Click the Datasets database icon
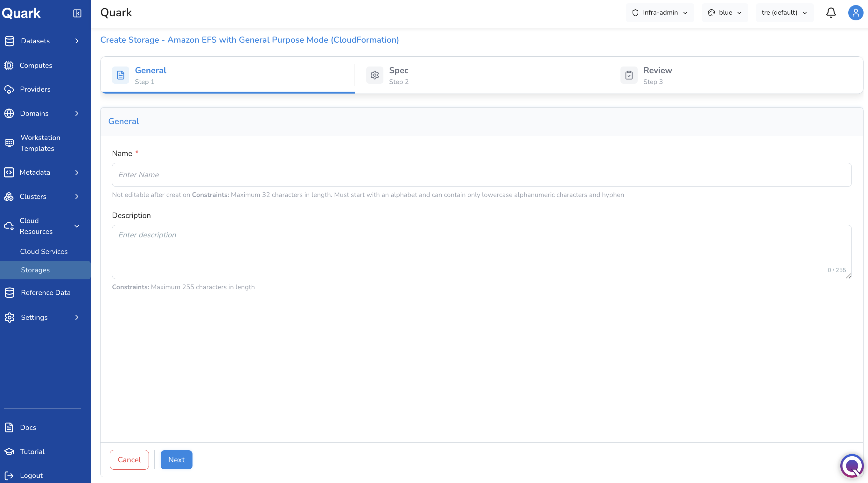 click(x=10, y=41)
